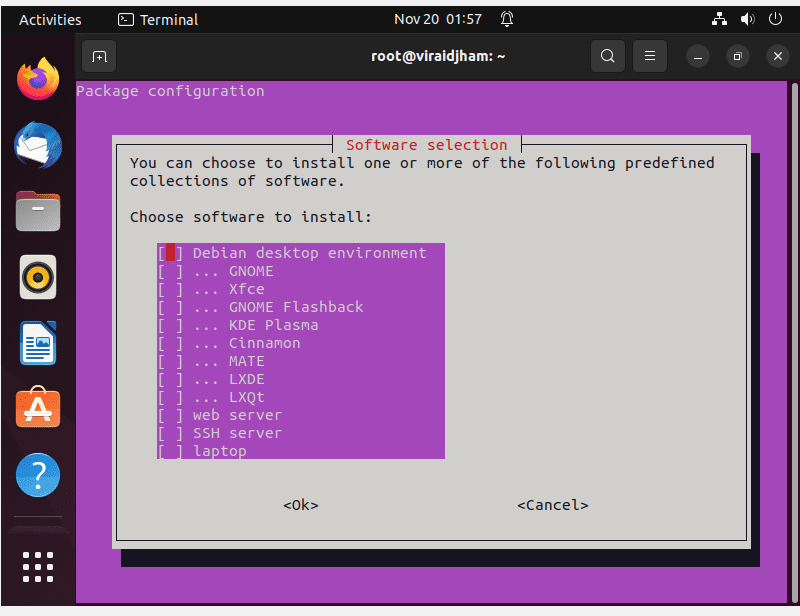
Task: Toggle the laptop checkbox
Action: coord(170,451)
